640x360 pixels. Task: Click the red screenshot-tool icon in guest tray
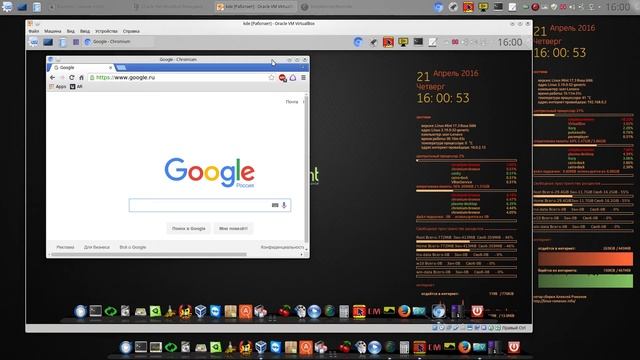pos(388,42)
